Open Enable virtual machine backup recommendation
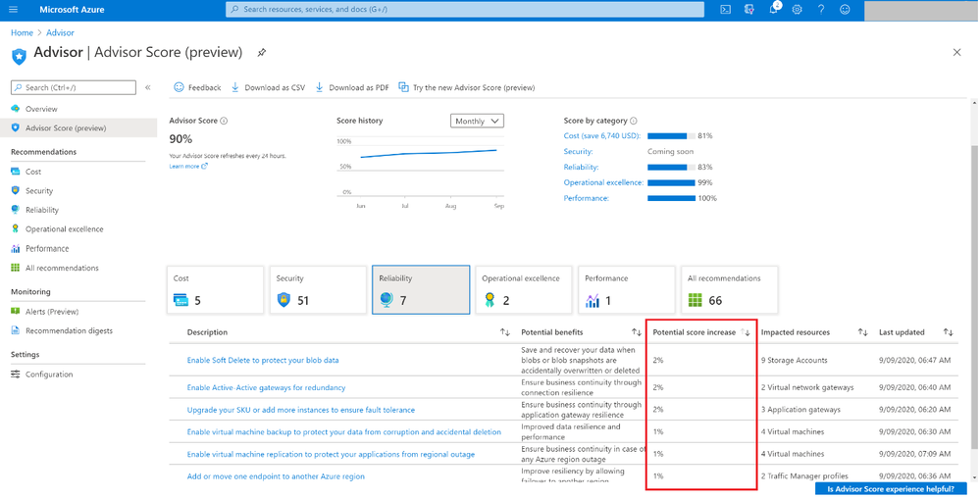 click(x=343, y=432)
